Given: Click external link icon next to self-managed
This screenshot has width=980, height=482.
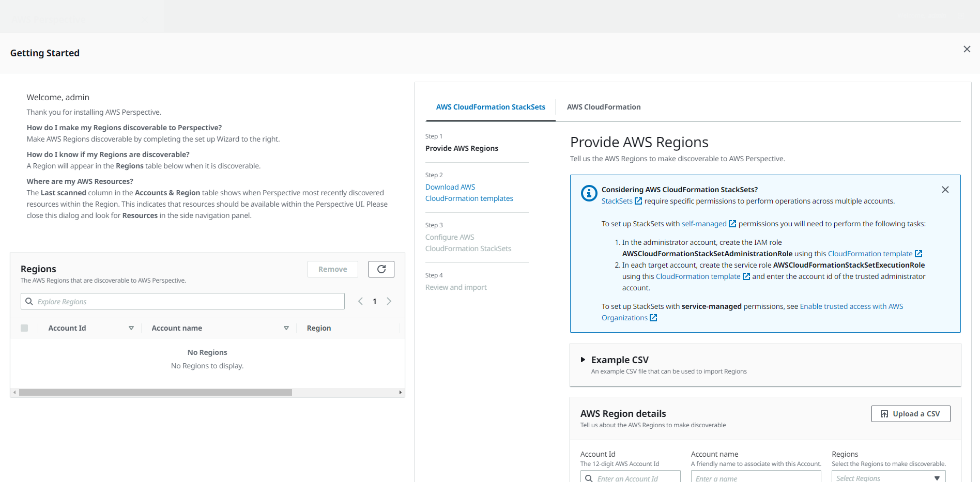Looking at the screenshot, I should (x=732, y=224).
